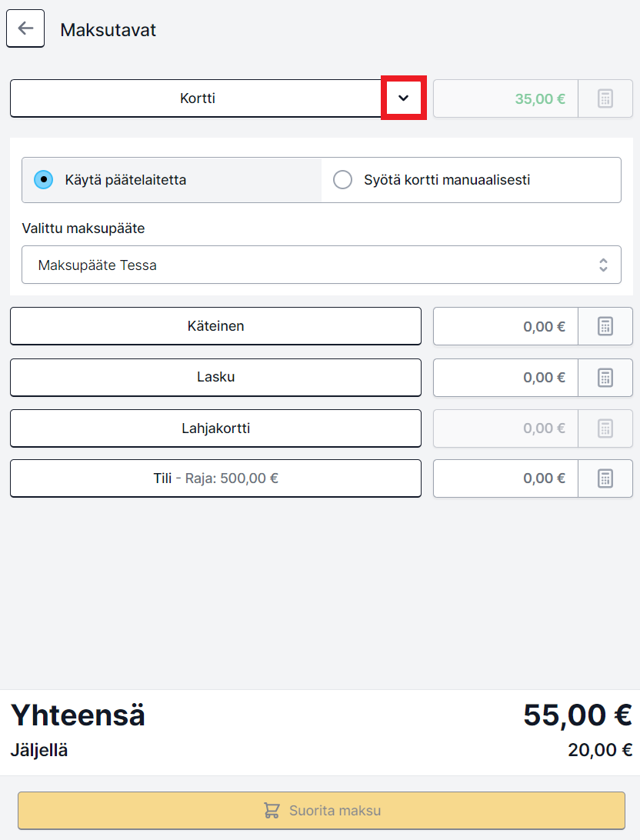The height and width of the screenshot is (840, 640).
Task: Open calculator for Kortti amount
Action: tap(605, 98)
